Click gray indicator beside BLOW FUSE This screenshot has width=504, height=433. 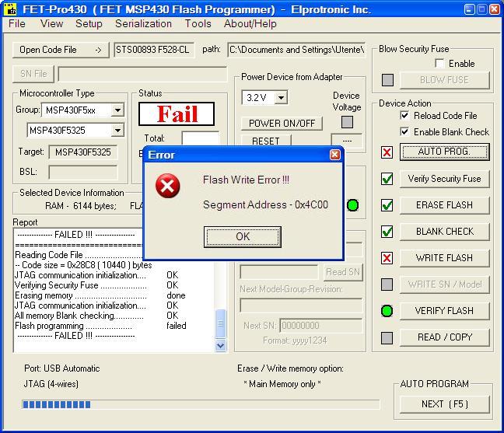(x=387, y=80)
